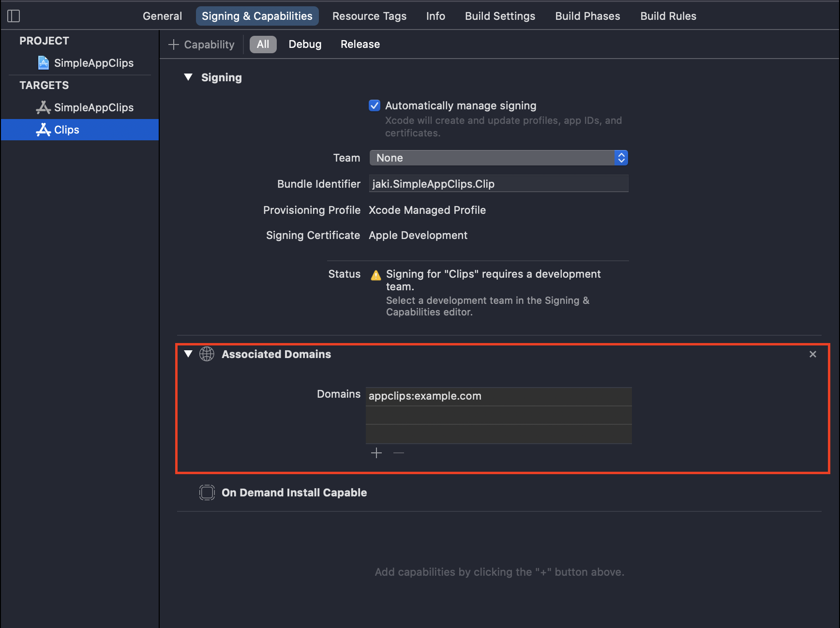Select the Release configuration filter
This screenshot has height=628, width=840.
click(x=360, y=45)
